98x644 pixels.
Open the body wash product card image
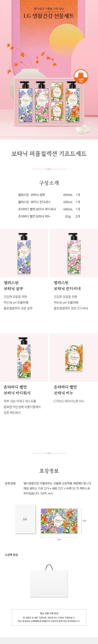tap(24, 357)
